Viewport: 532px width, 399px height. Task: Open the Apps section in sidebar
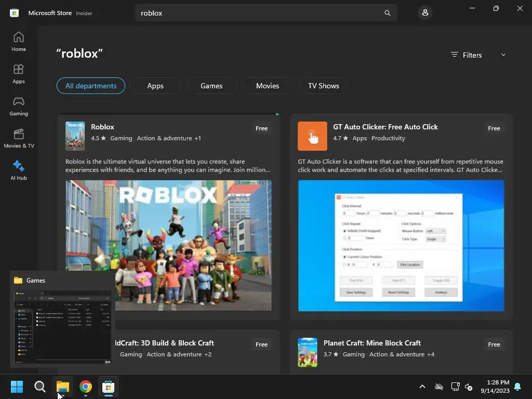coord(19,74)
